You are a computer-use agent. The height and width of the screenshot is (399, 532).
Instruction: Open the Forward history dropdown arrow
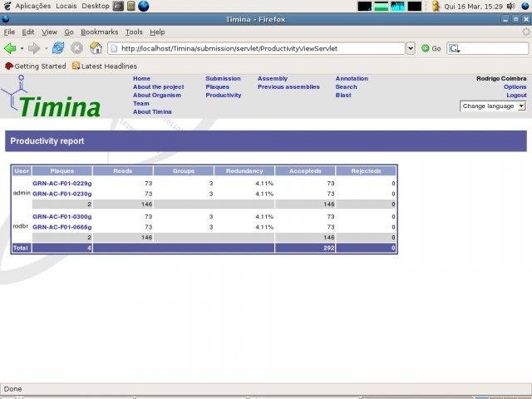point(47,48)
